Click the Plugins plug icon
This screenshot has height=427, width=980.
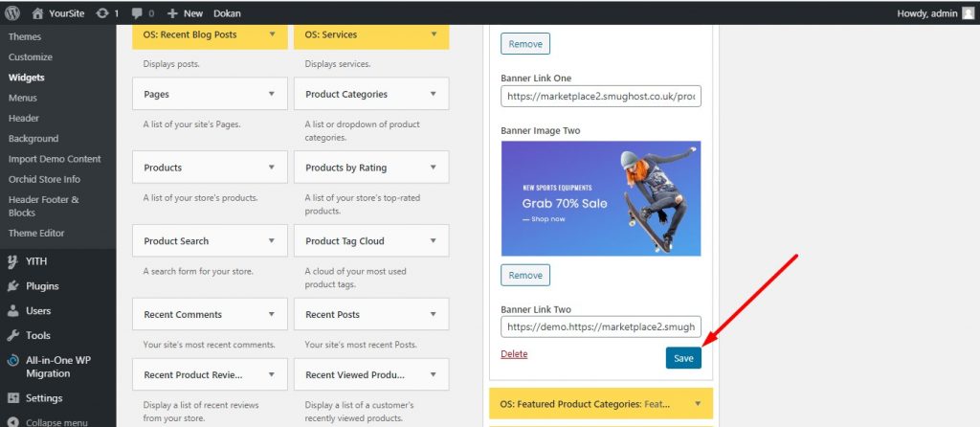click(x=13, y=285)
